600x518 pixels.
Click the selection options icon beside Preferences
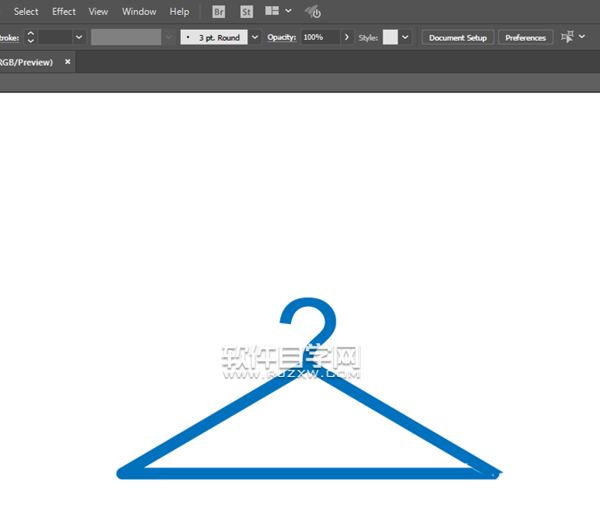click(568, 37)
